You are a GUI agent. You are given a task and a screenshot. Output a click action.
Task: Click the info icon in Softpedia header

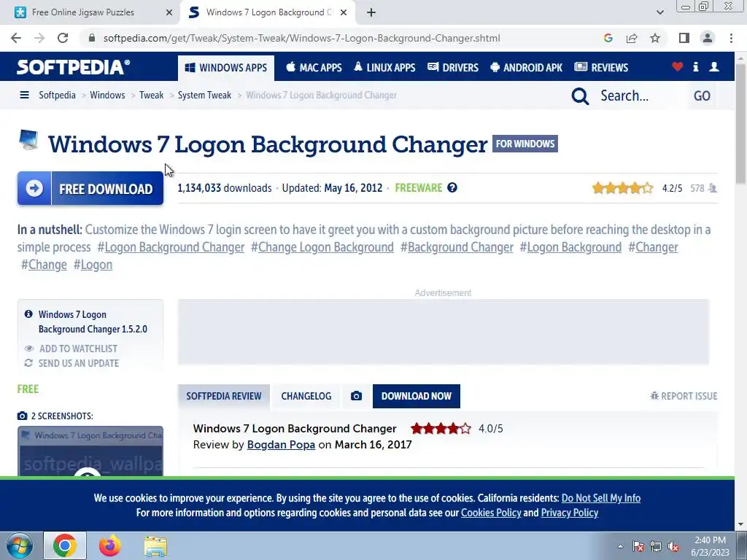click(695, 67)
